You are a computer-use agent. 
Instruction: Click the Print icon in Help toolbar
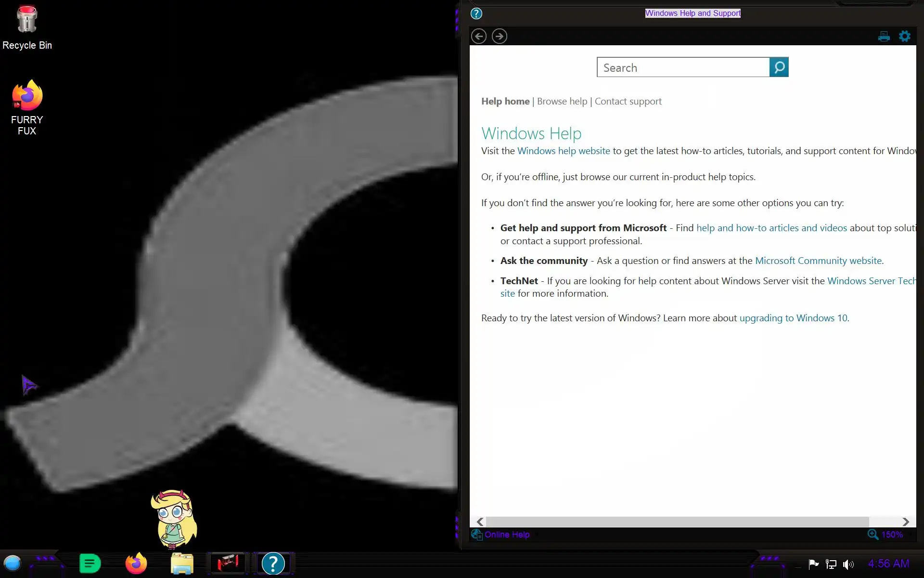coord(884,37)
